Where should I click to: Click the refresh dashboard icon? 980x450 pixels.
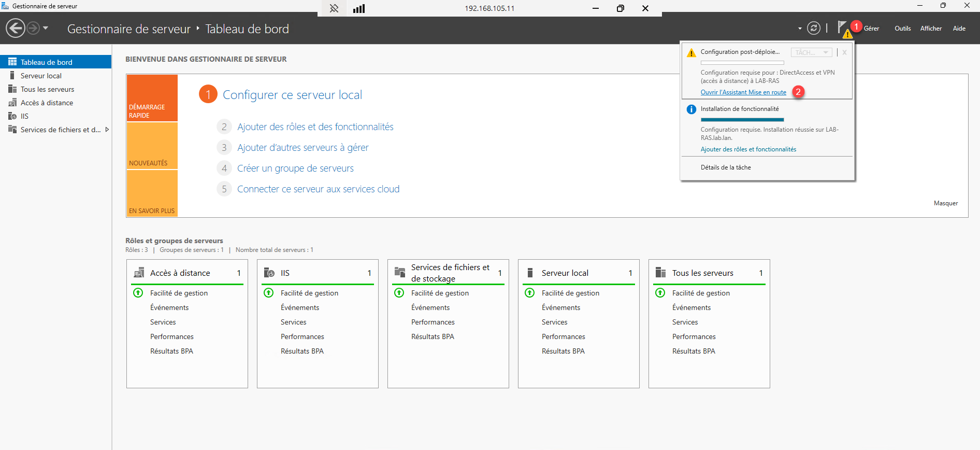[x=814, y=28]
